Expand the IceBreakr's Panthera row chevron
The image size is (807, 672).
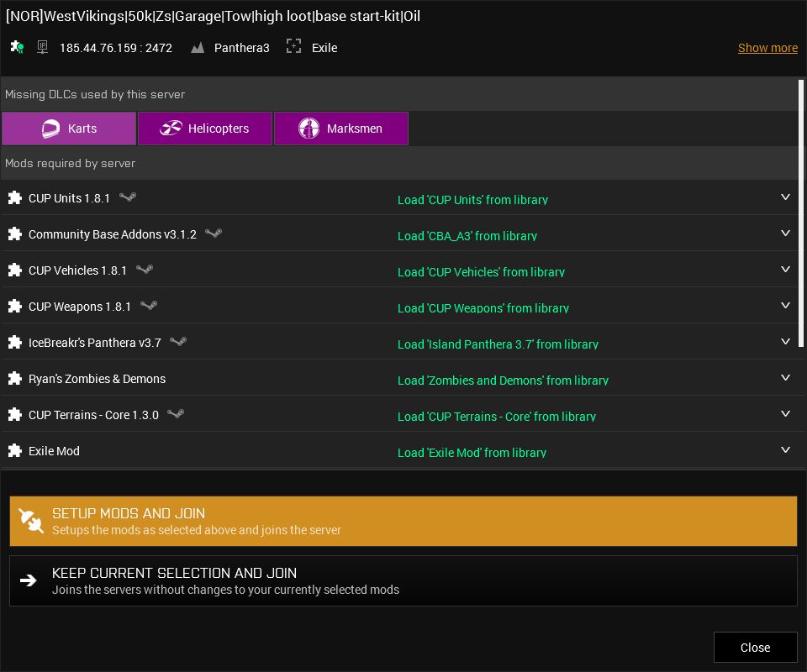pos(785,341)
